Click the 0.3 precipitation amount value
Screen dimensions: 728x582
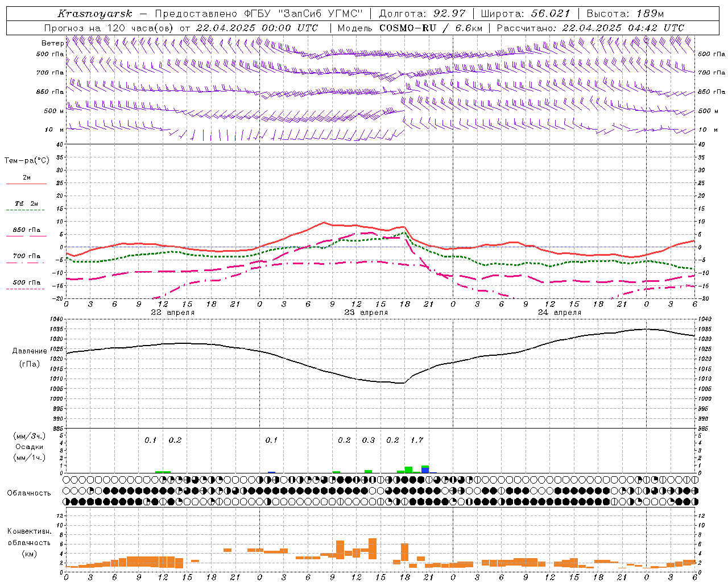pyautogui.click(x=369, y=440)
